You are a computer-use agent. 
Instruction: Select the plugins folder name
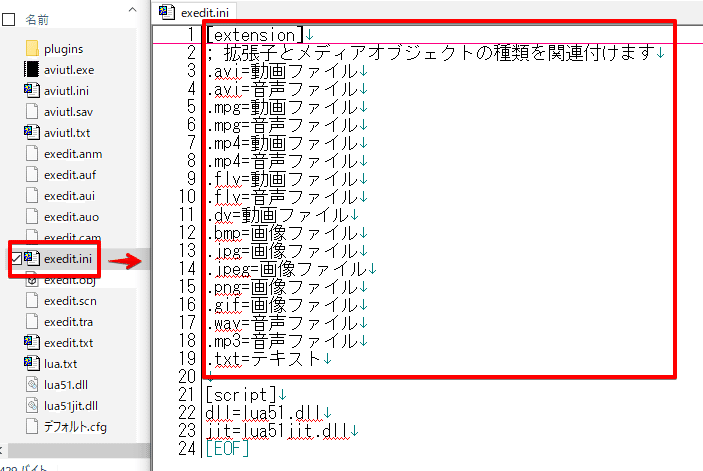tap(64, 49)
